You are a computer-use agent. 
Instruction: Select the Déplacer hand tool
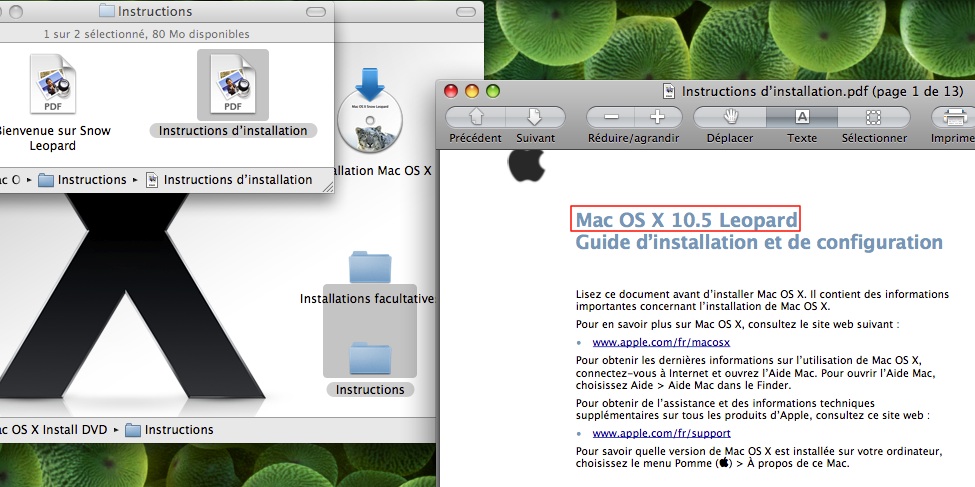click(730, 117)
